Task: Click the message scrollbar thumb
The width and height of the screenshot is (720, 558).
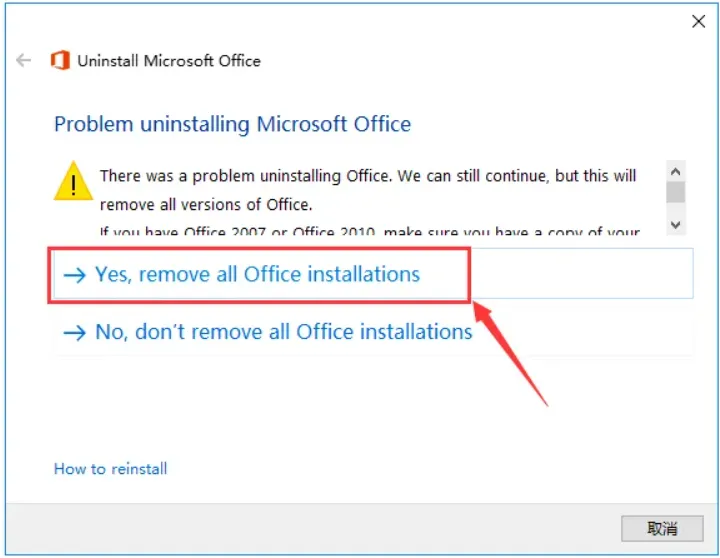Action: pyautogui.click(x=676, y=191)
